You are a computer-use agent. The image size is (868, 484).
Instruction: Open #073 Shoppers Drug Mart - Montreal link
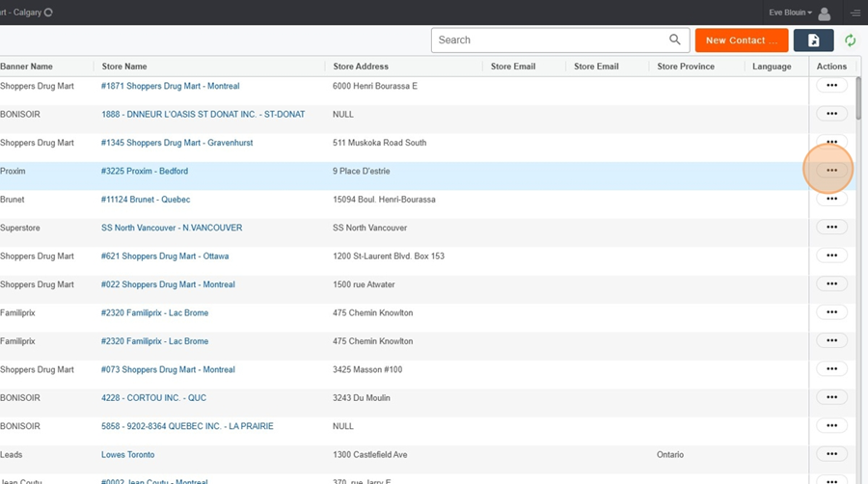(168, 370)
